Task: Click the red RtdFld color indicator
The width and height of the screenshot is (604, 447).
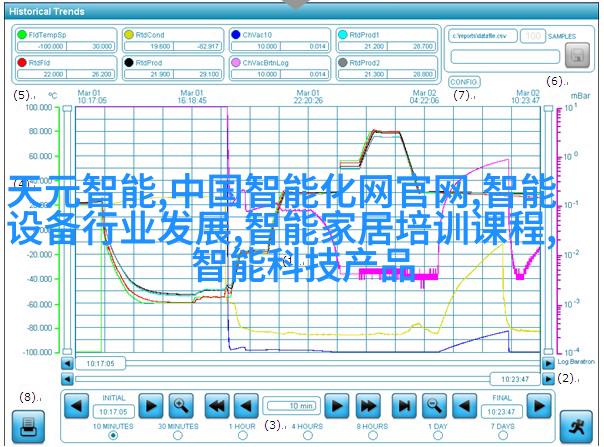Action: point(22,62)
